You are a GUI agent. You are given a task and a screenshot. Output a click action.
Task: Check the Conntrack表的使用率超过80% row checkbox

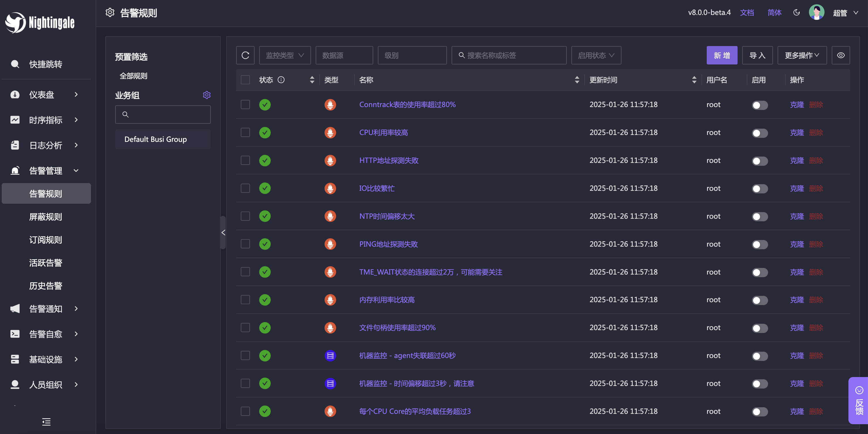pyautogui.click(x=245, y=104)
